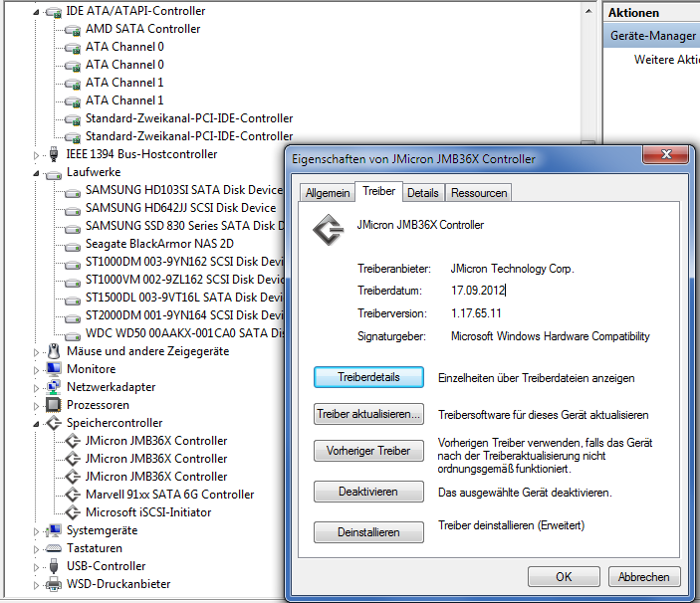Collapse the Speichercontroller node
Screen dimensions: 700x603
pos(36,424)
